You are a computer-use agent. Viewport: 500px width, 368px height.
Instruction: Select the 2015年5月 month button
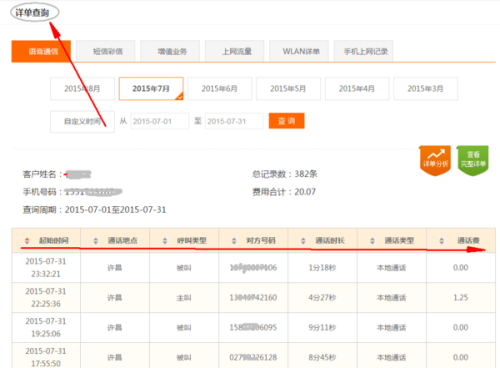pyautogui.click(x=288, y=89)
